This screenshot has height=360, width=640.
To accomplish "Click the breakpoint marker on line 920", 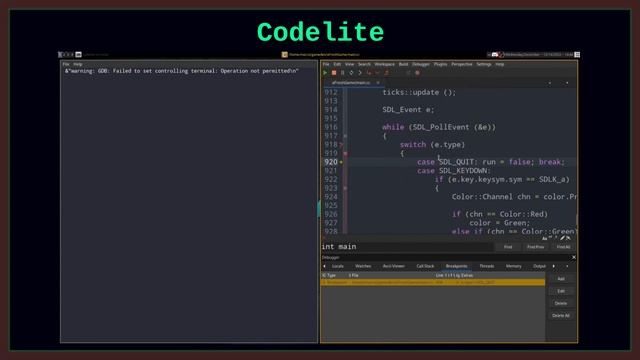I will point(341,162).
